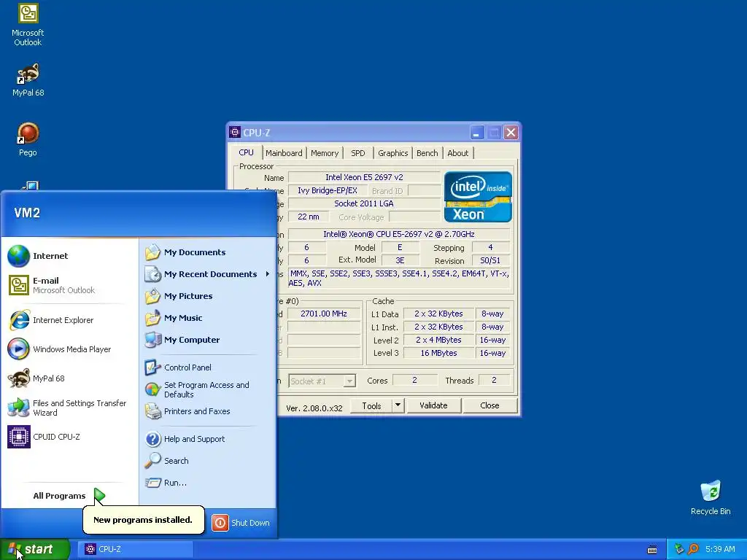Screen dimensions: 747x560
Task: Open Help and Support
Action: [x=208, y=439]
